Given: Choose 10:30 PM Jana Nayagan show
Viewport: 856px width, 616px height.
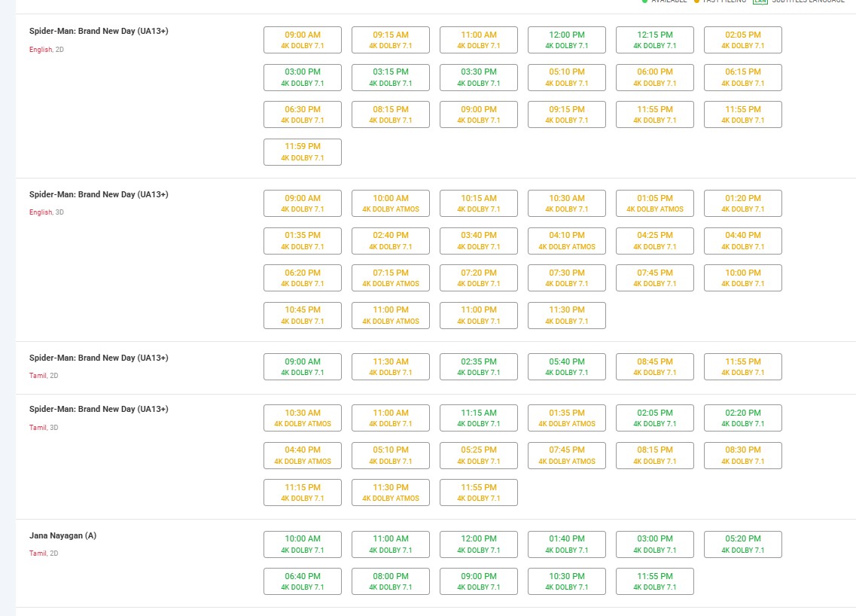Looking at the screenshot, I should pos(567,581).
